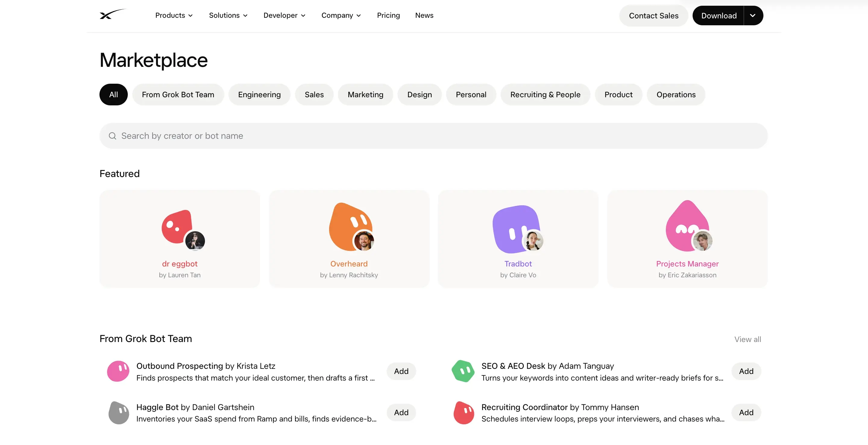Click the site logo in the header
868x445 pixels.
pyautogui.click(x=113, y=14)
